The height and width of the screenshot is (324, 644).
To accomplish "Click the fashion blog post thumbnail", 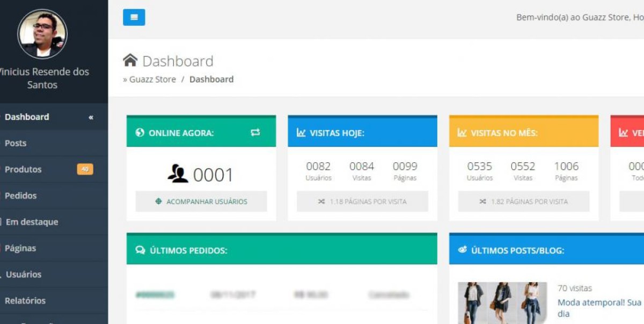I will coord(502,303).
